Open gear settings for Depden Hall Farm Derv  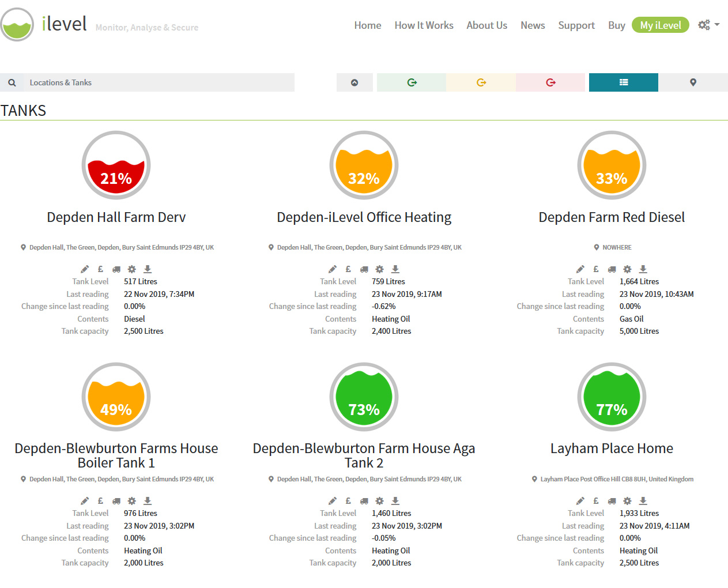tap(132, 269)
